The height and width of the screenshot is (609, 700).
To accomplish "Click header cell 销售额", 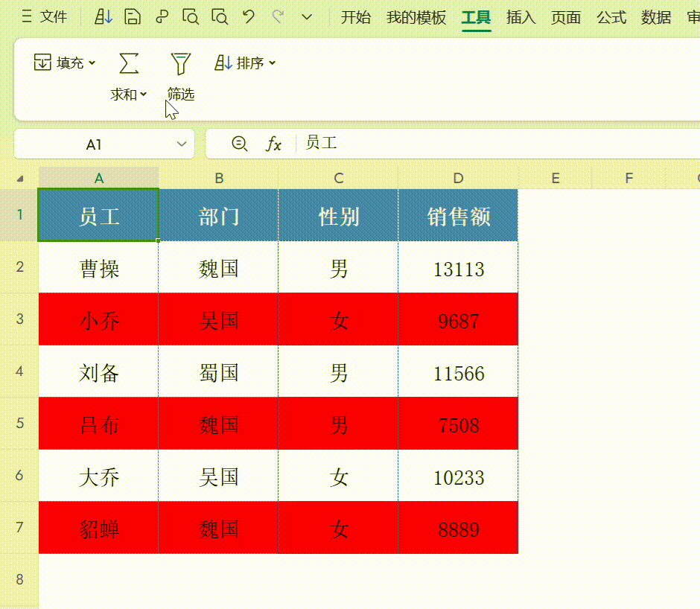I will pyautogui.click(x=458, y=215).
